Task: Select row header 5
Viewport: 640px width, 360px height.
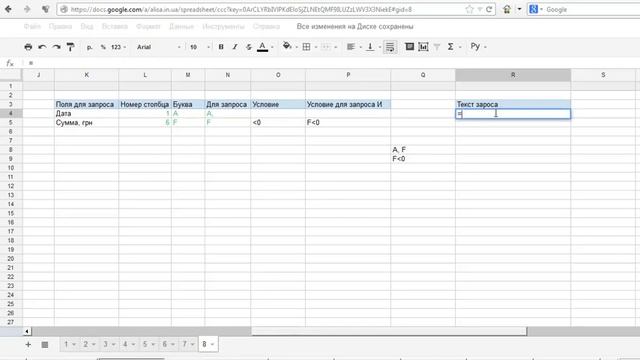Action: 11,122
